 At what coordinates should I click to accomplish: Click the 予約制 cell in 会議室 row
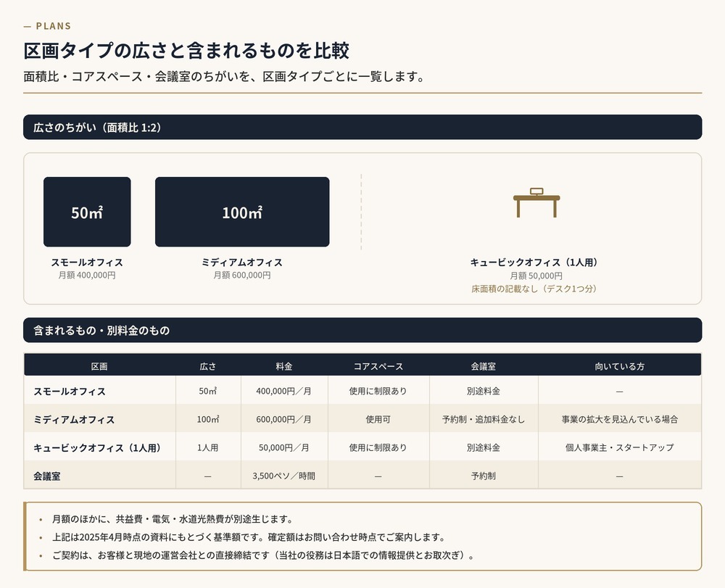click(x=484, y=476)
